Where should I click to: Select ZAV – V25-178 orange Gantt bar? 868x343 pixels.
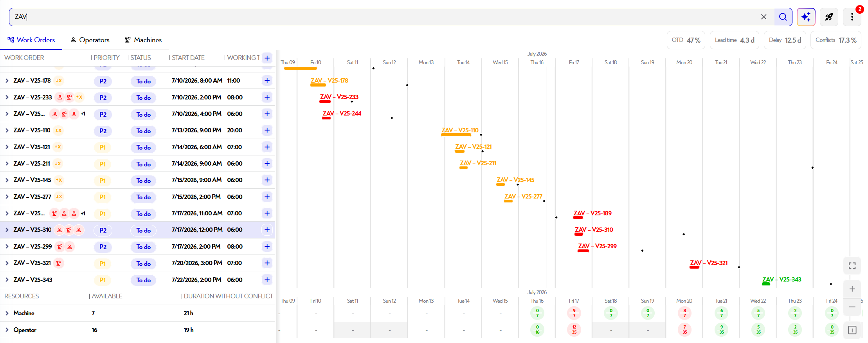coord(318,85)
